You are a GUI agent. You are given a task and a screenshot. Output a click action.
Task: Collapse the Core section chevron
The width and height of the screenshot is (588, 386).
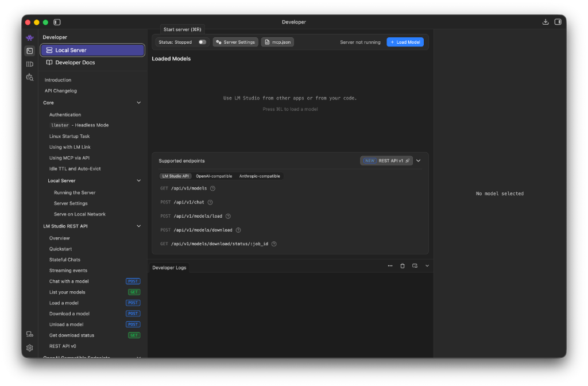139,102
